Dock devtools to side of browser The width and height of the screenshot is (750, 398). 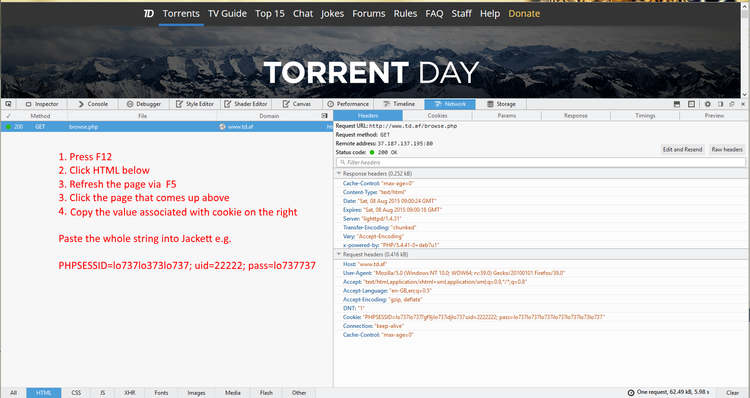[720, 104]
